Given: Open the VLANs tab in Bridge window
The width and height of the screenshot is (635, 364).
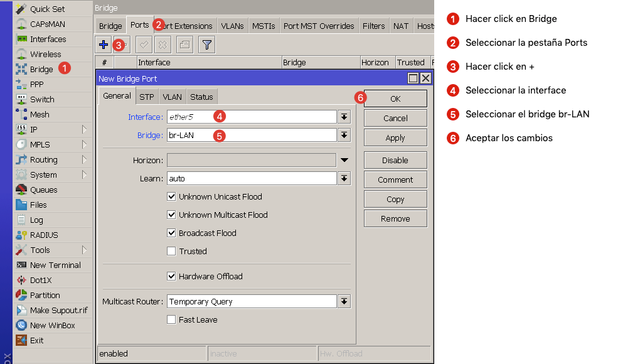Looking at the screenshot, I should click(x=232, y=26).
